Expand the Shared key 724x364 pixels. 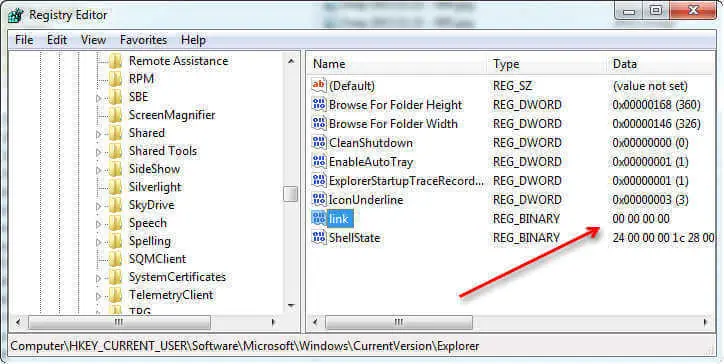98,134
